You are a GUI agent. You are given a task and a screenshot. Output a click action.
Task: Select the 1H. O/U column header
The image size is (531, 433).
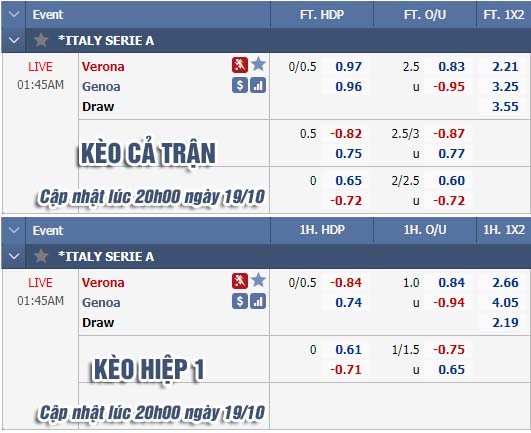(425, 230)
